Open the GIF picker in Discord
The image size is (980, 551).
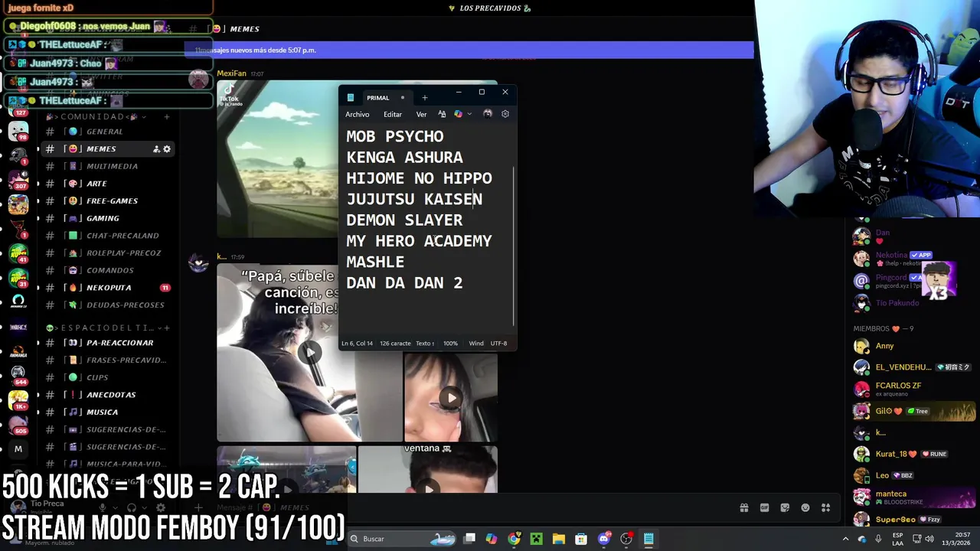click(764, 507)
